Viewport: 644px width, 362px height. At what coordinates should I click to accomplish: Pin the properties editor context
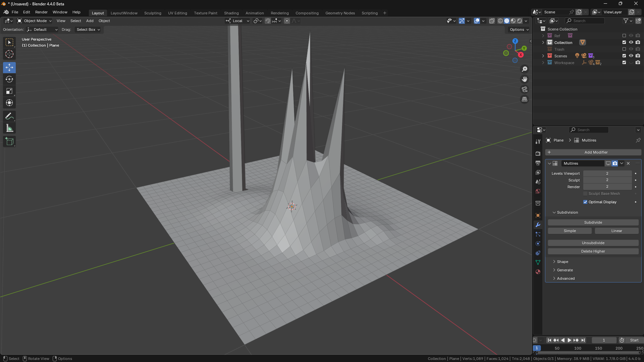coord(638,140)
